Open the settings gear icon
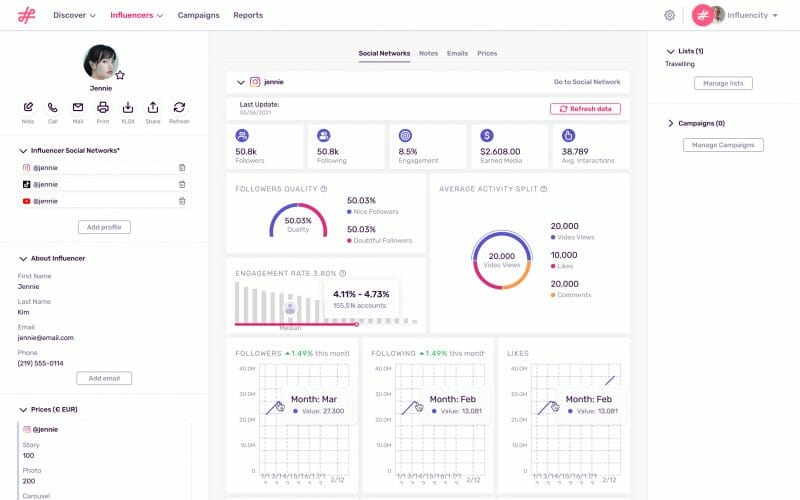Viewport: 800px width, 500px height. (669, 15)
